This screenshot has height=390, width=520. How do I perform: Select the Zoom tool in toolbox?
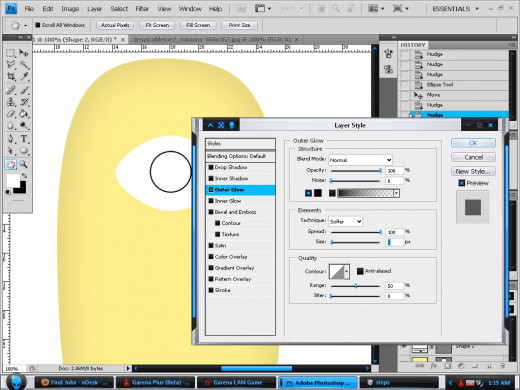24,164
